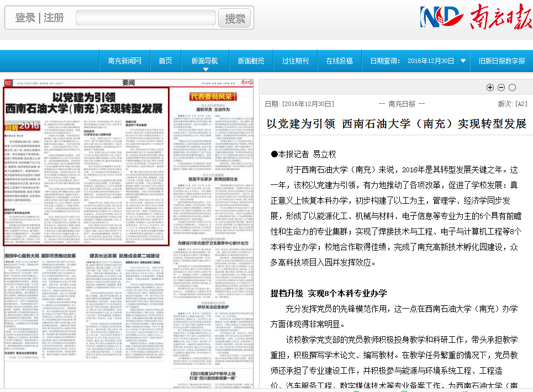Click the 要闻 page header on thumbnail

(x=129, y=83)
